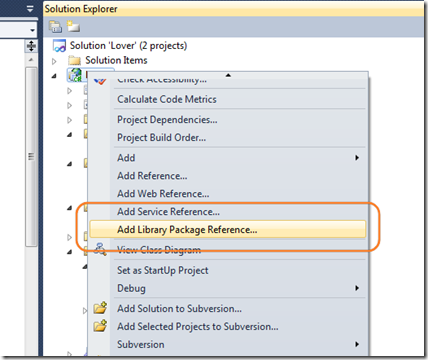
Task: Click the Properties icon in Solution Explorer toolbar
Action: coord(55,27)
